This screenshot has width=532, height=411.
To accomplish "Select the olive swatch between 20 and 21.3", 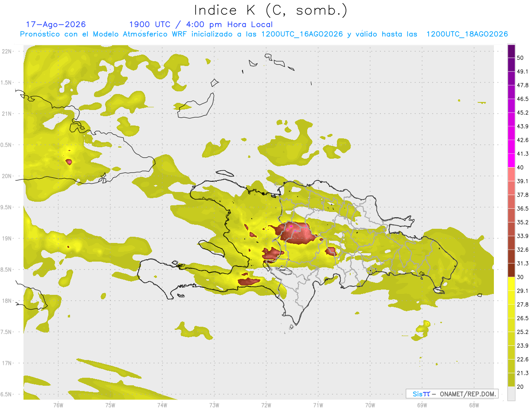I will (x=511, y=380).
